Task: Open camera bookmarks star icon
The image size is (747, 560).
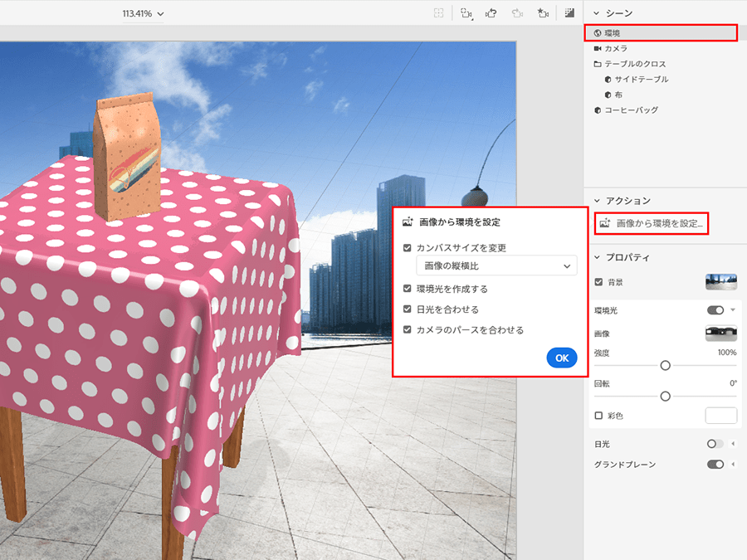Action: point(543,13)
